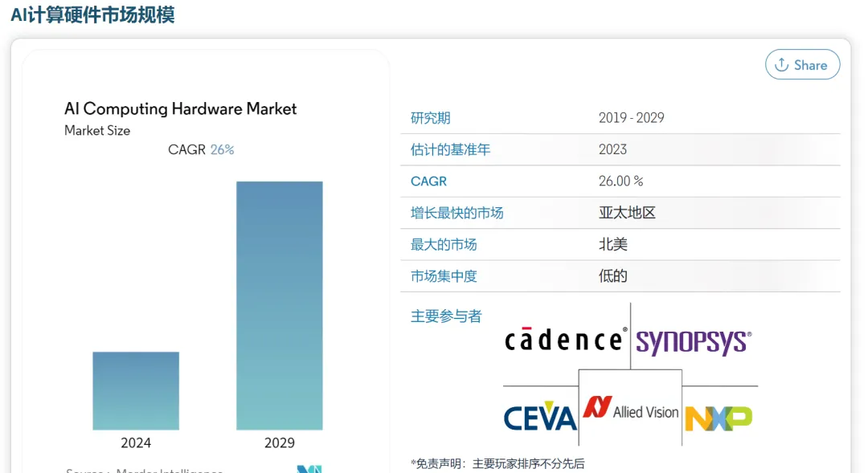
Task: Click the CAGR 26% label above the chart
Action: coord(201,149)
